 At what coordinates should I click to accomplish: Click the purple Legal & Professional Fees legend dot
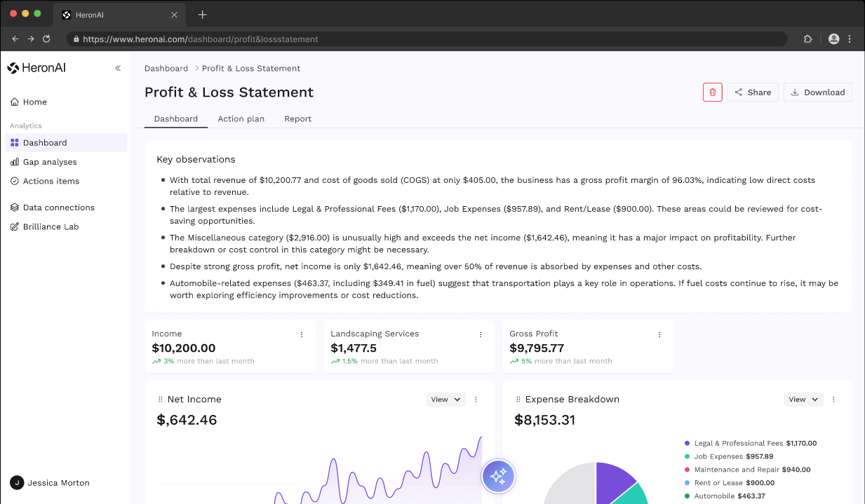coord(687,443)
